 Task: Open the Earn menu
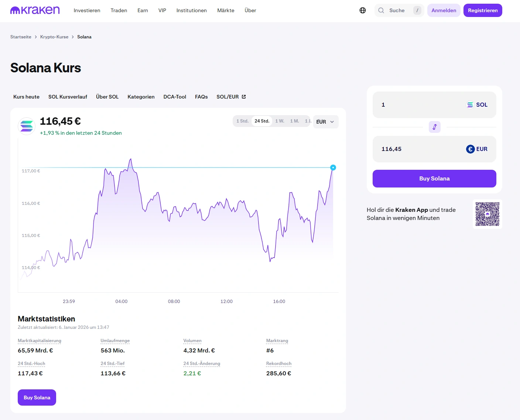[x=143, y=10]
